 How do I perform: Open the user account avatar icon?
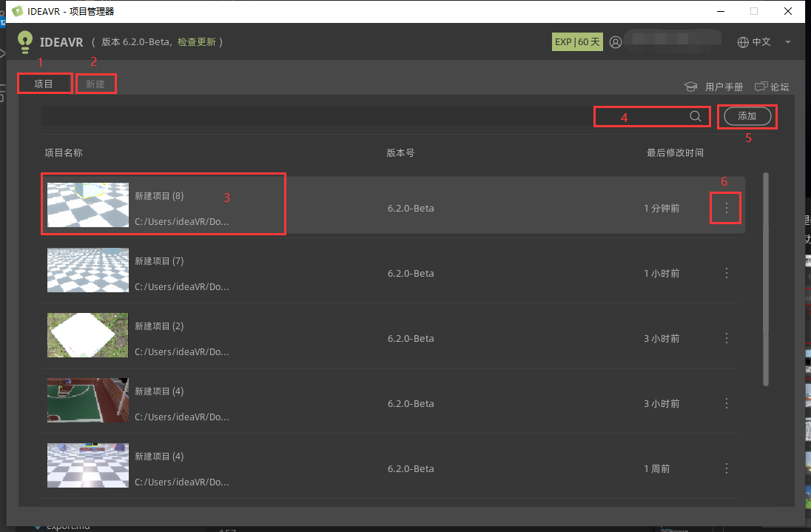coord(616,42)
